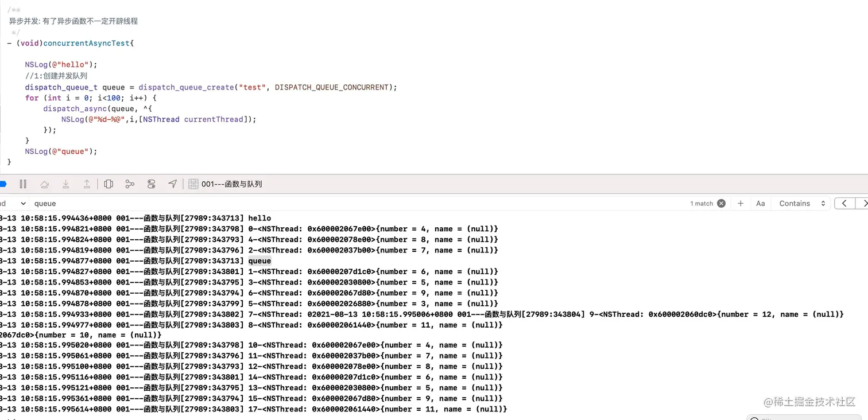Open Debug View Hierarchy

pos(108,184)
